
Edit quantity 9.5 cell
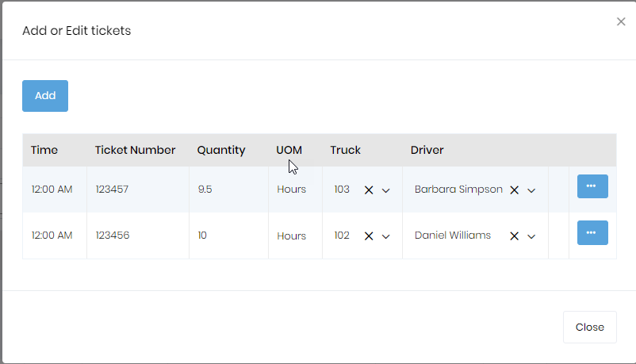point(205,190)
